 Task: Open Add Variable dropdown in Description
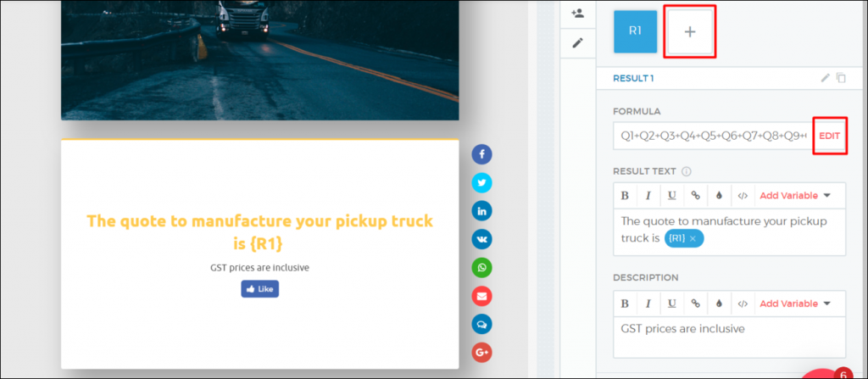pos(794,304)
